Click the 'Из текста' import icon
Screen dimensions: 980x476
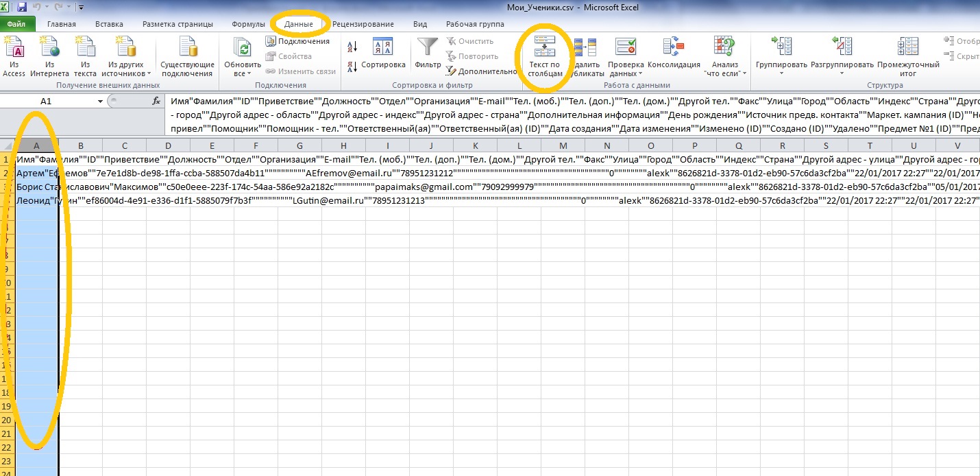(85, 49)
